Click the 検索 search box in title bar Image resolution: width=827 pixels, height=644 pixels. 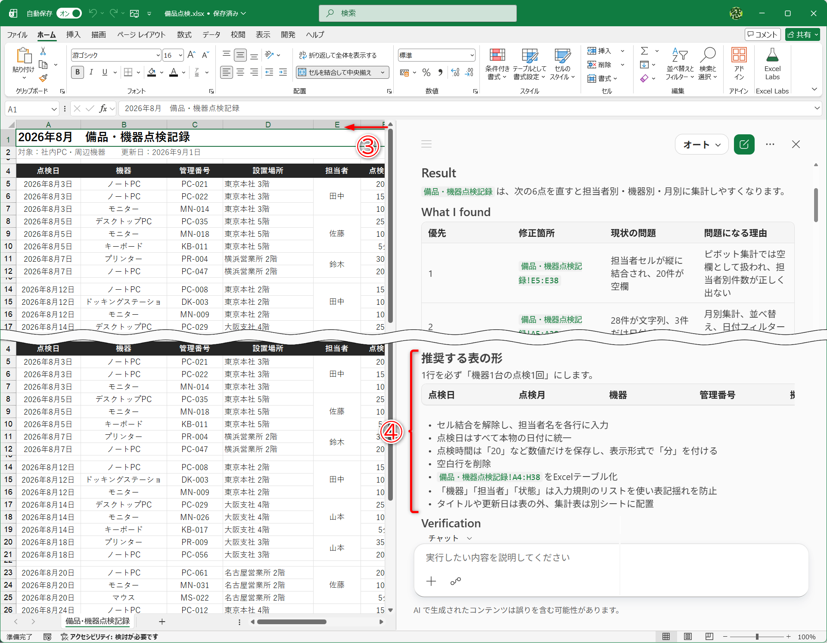coord(418,13)
